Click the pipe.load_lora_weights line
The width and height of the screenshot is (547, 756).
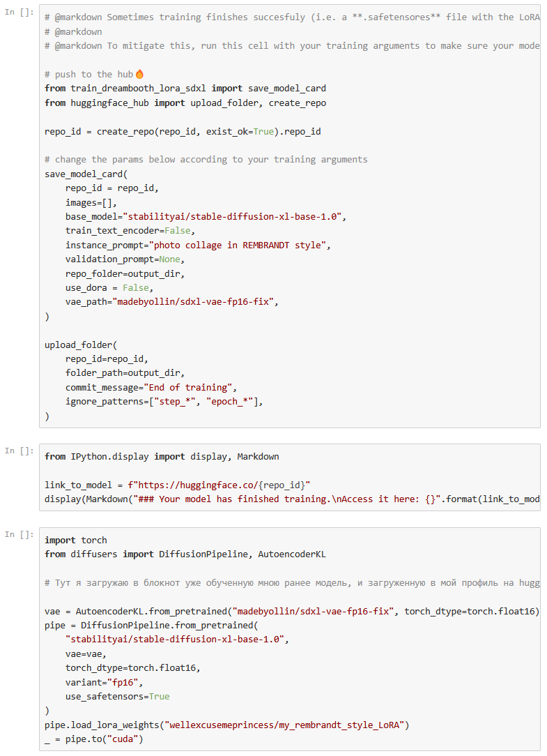(x=226, y=725)
